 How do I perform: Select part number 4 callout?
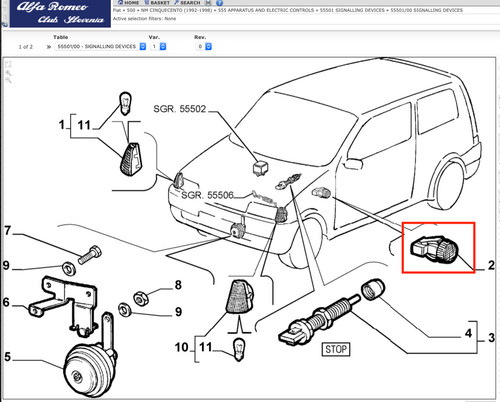point(469,333)
